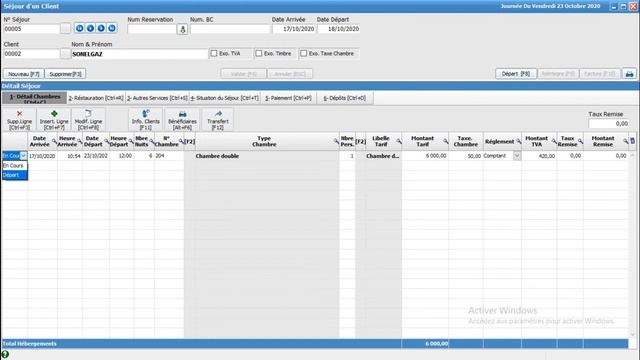Enable the Exo. TVA checkbox
Screen dimensions: 640x360
coord(214,53)
